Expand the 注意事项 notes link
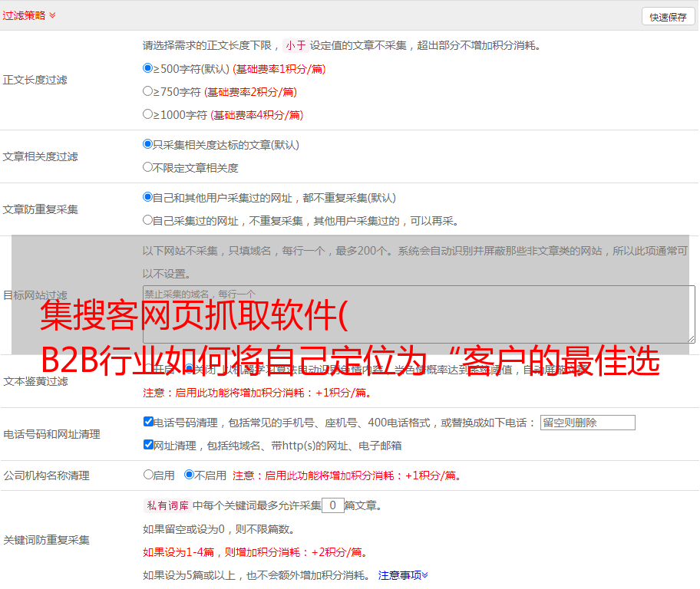The width and height of the screenshot is (700, 589). point(403,574)
